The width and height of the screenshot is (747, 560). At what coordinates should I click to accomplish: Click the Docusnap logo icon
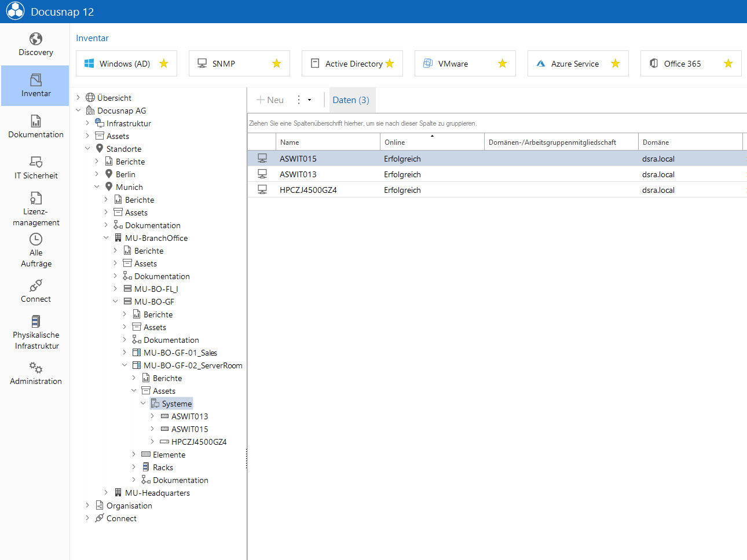point(16,11)
